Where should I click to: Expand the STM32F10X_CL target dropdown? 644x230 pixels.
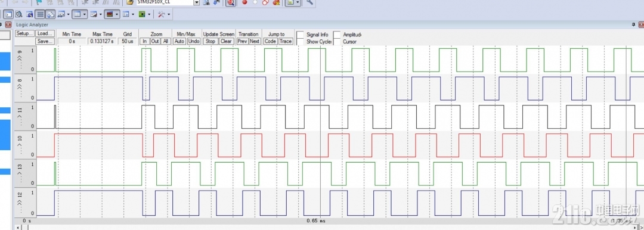click(196, 2)
